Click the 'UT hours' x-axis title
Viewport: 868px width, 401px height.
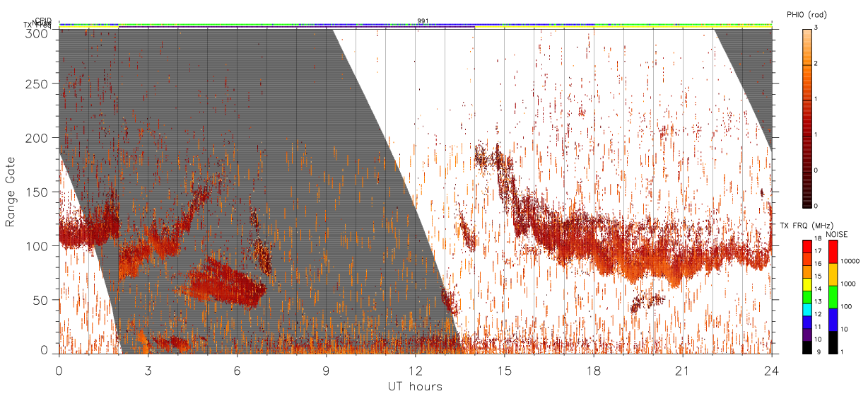point(415,387)
